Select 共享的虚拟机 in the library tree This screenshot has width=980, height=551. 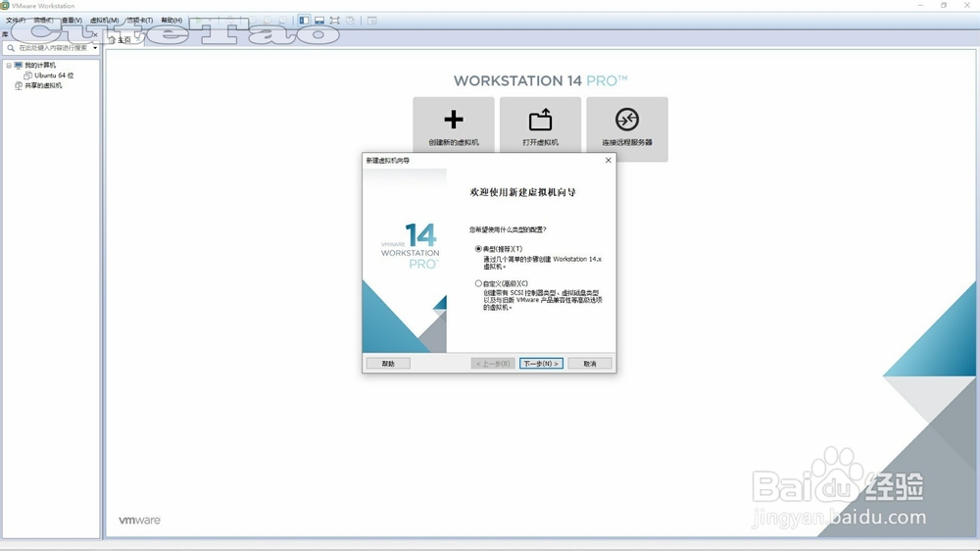[43, 85]
